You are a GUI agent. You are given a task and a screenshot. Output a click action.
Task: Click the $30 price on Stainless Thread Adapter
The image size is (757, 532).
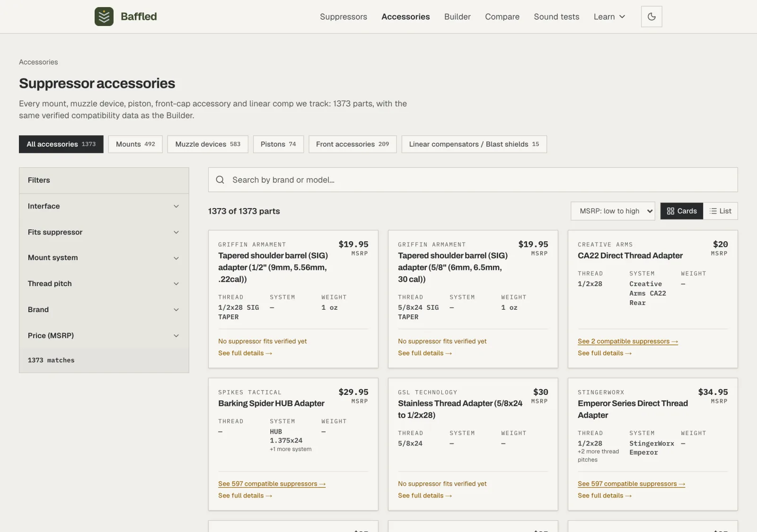pyautogui.click(x=541, y=392)
